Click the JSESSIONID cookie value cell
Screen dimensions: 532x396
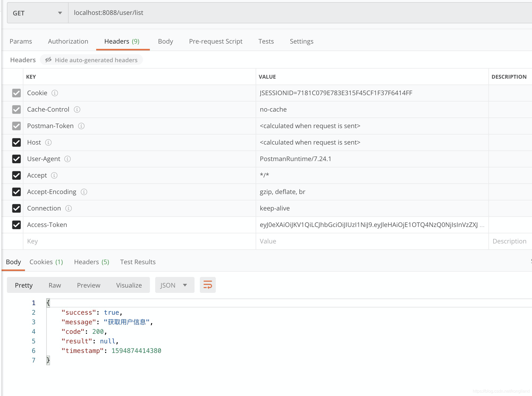(x=372, y=93)
